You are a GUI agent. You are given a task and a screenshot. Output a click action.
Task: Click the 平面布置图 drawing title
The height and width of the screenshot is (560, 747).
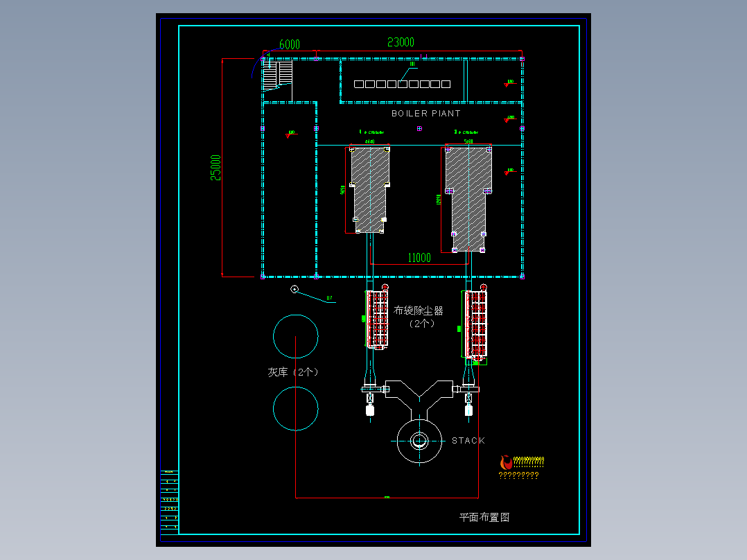(484, 517)
